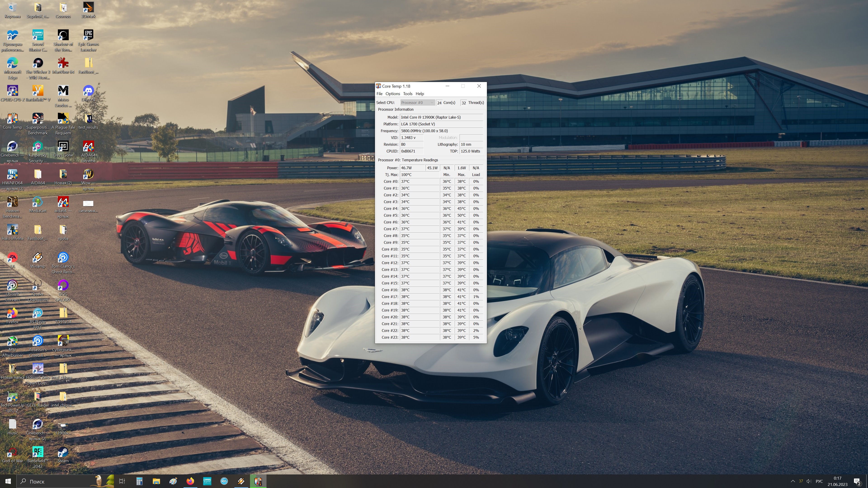Screen dimensions: 868x488
Task: Open the Tools menu in Core Temp
Action: coord(408,94)
